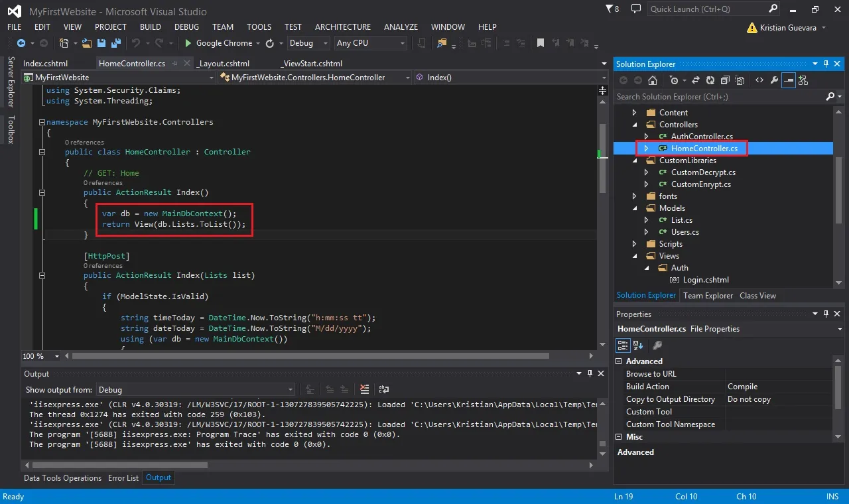Toggle Preview Selected Items in Solution Explorer
Screen dimensions: 849x504
(x=789, y=80)
